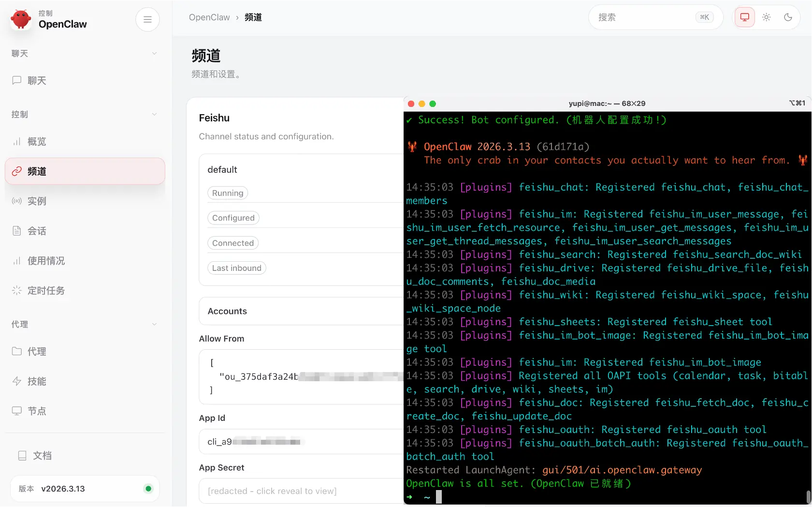Click the 文档 book icon in the sidebar
This screenshot has height=507, width=812.
pyautogui.click(x=22, y=455)
